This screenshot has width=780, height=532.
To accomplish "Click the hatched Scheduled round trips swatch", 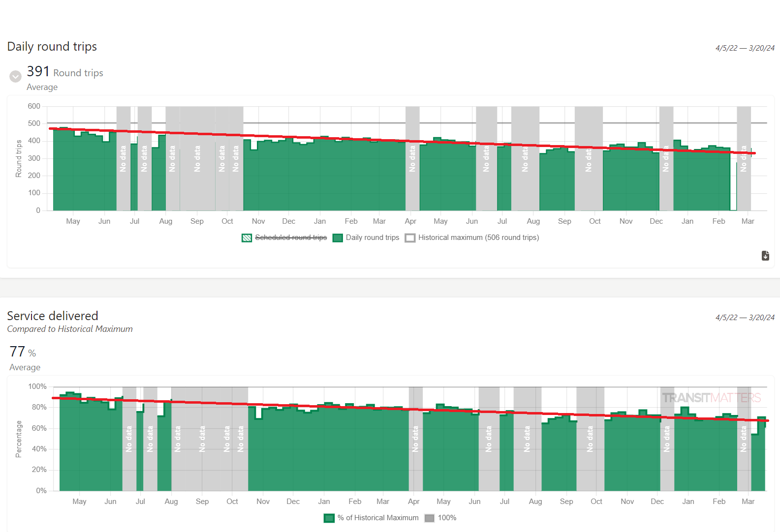I will (x=247, y=238).
